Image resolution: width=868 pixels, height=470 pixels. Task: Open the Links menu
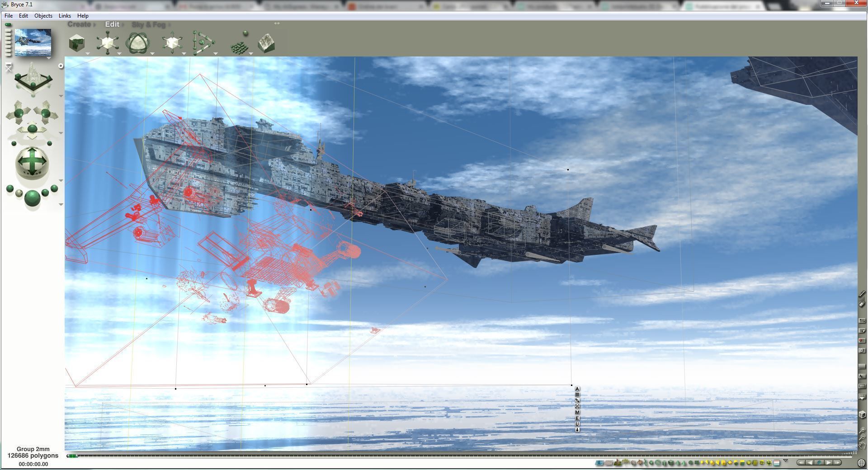(x=65, y=15)
